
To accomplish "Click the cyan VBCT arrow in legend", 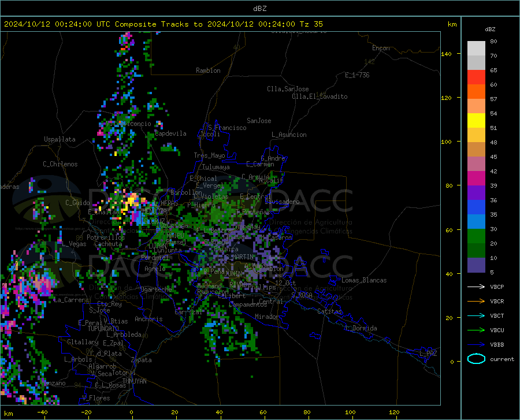I will coord(476,315).
